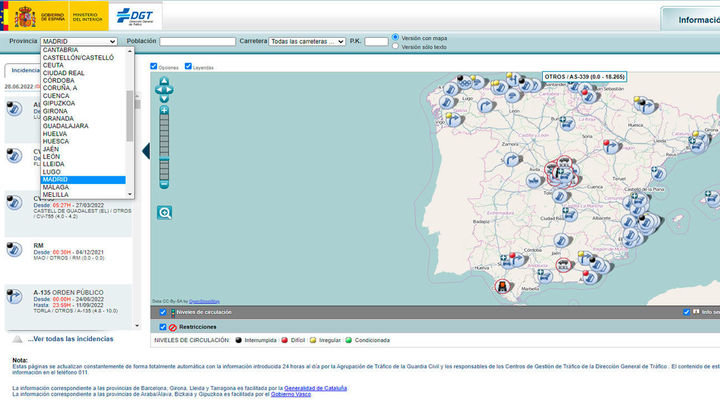Select the 'Versión sólo texto' radio button
Screen dimensions: 720x405
(x=397, y=47)
